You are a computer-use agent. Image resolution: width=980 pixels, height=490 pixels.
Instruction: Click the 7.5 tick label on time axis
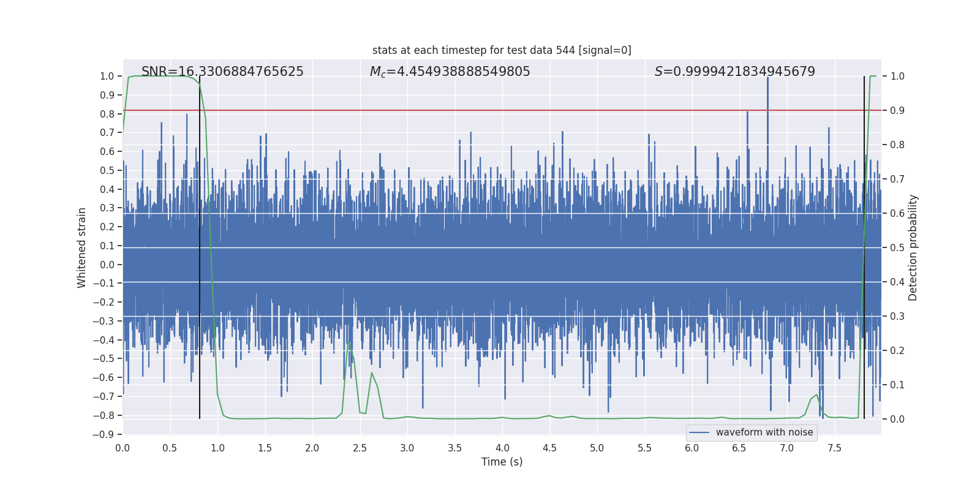(x=834, y=448)
